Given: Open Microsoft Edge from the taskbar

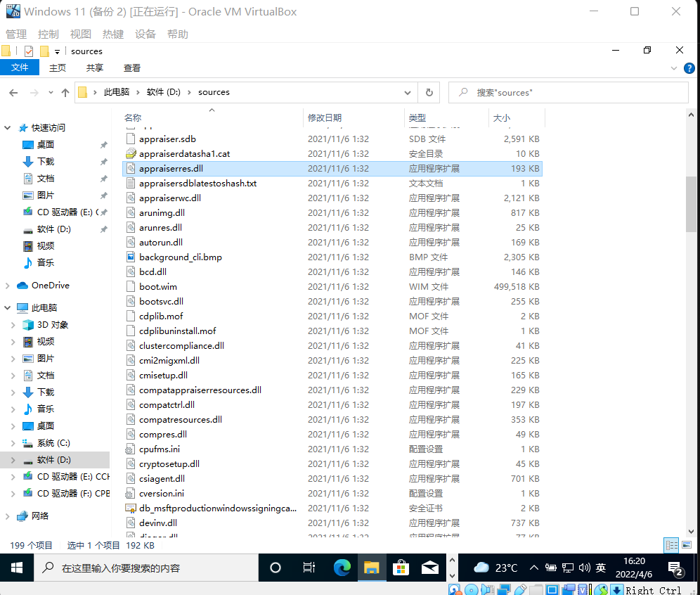Looking at the screenshot, I should tap(342, 568).
